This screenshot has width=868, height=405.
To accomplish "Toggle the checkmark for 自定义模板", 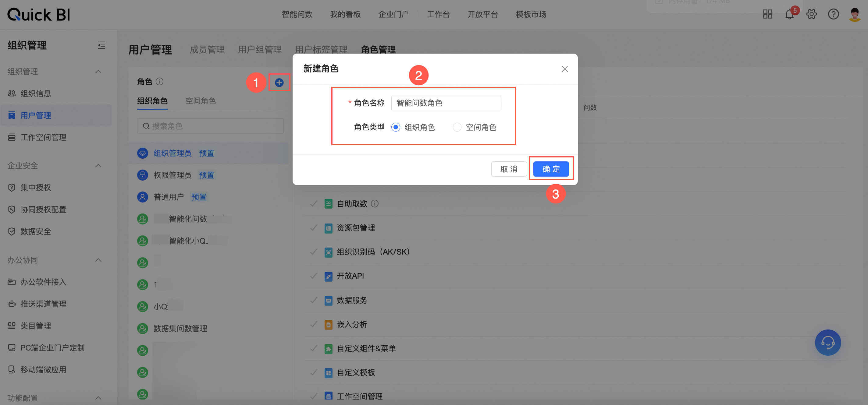I will (313, 372).
